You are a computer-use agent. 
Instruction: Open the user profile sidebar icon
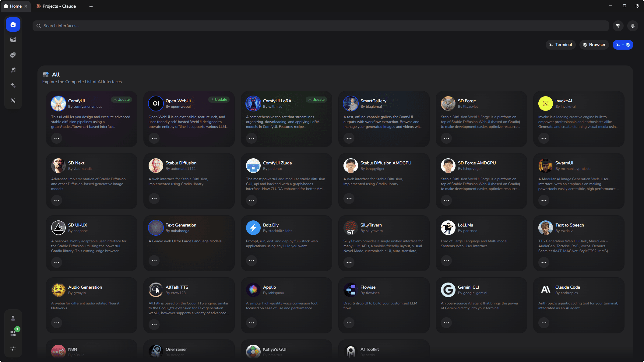(x=13, y=318)
